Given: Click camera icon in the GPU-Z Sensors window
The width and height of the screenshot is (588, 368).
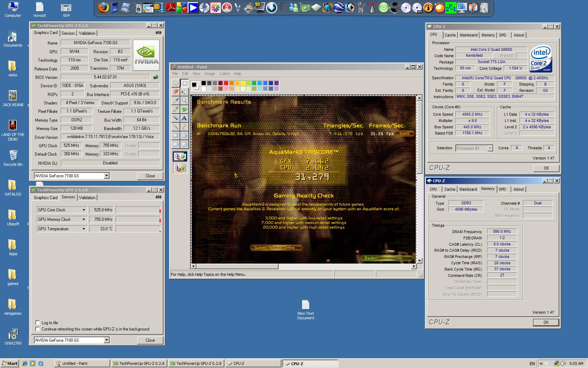Looking at the screenshot, I should click(159, 197).
